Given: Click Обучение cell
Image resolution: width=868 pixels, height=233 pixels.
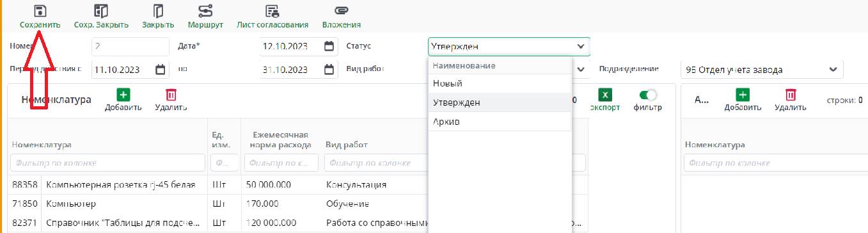Looking at the screenshot, I should (347, 204).
